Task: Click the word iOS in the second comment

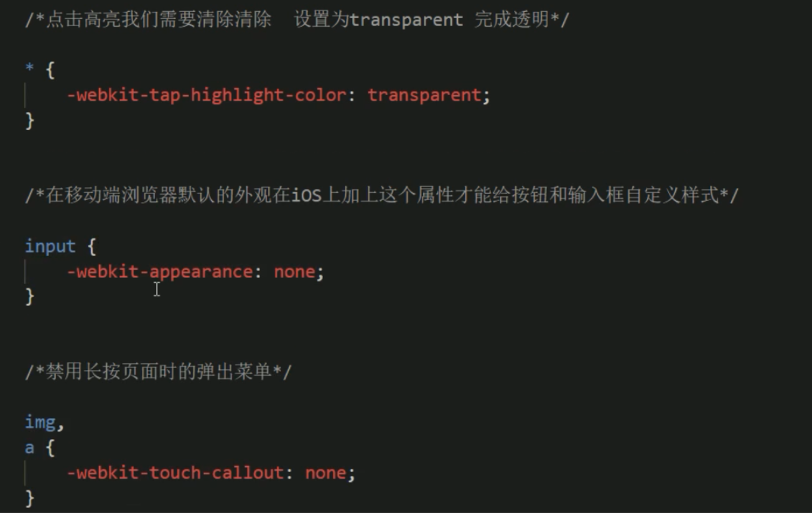Action: pyautogui.click(x=307, y=196)
